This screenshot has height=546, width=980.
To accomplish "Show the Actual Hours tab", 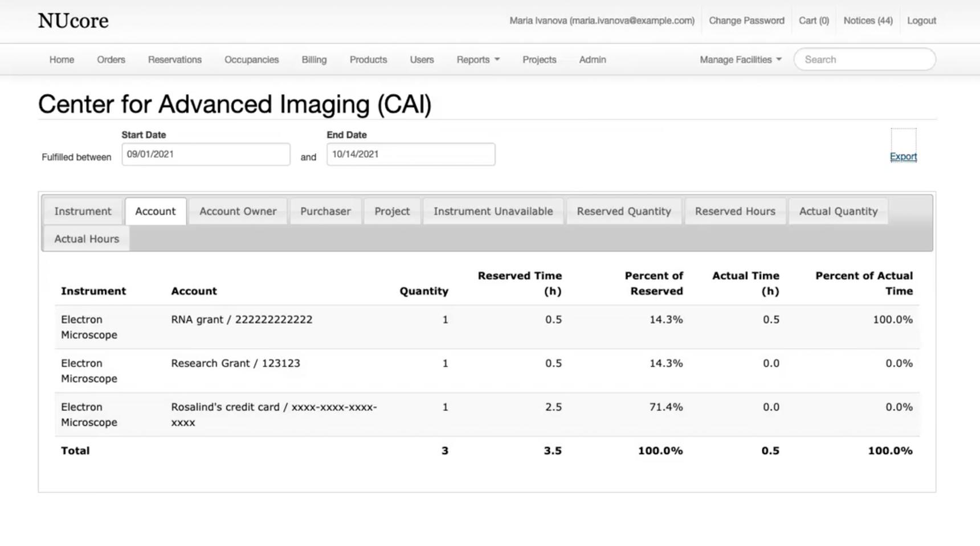I will pyautogui.click(x=87, y=239).
